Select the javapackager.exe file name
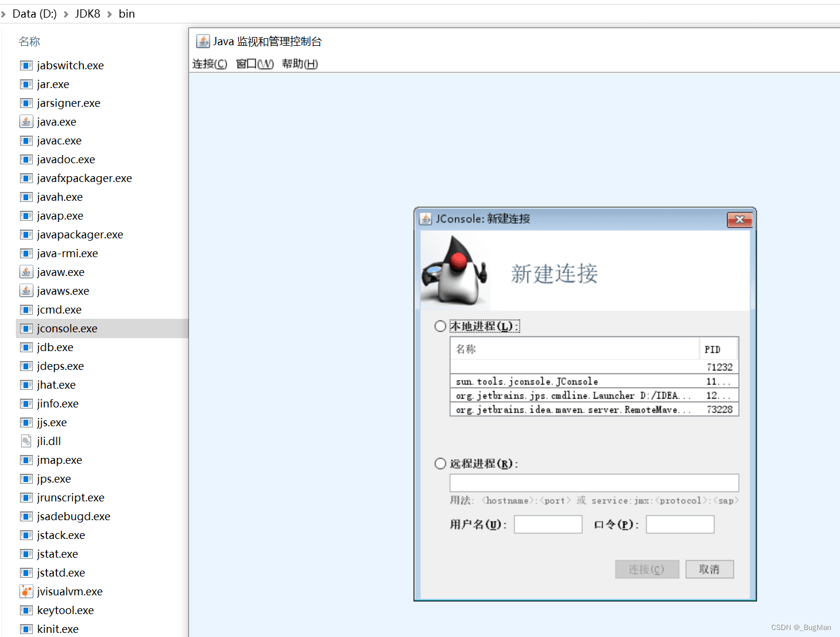 tap(80, 235)
